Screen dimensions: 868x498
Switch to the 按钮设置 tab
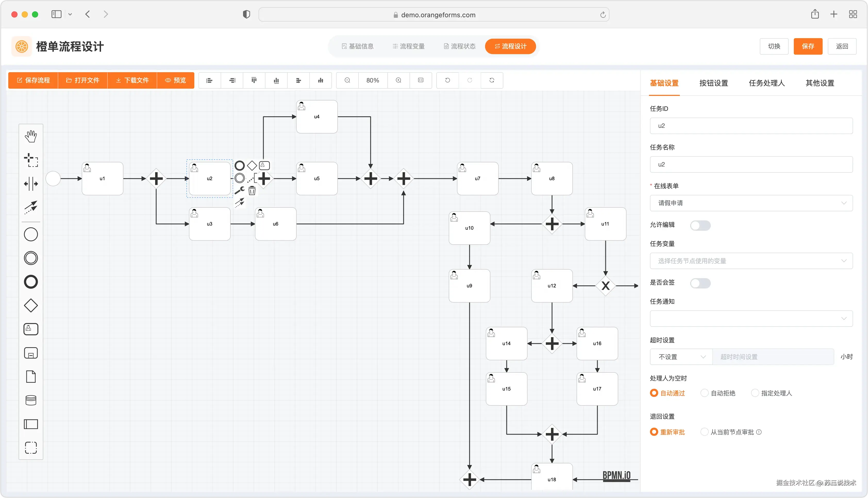coord(713,83)
